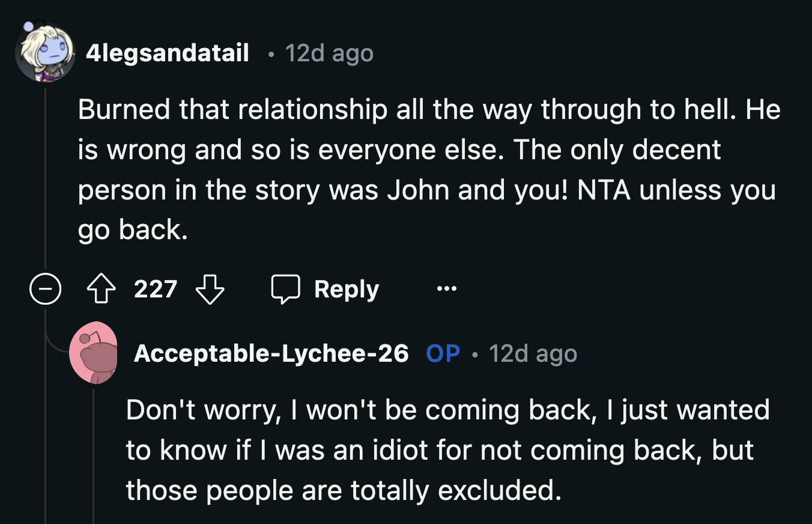Open the comment overflow options menu
Image resolution: width=812 pixels, height=524 pixels.
pos(446,288)
